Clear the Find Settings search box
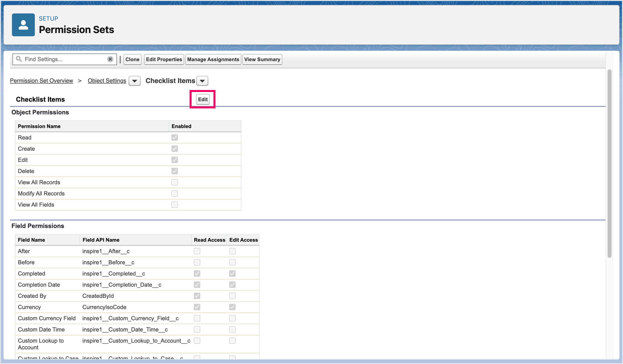The height and width of the screenshot is (364, 623). (110, 59)
